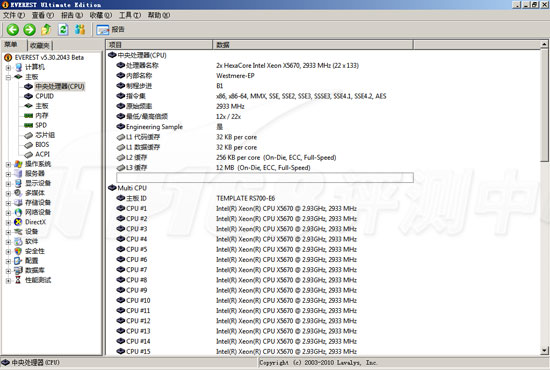The image size is (550, 370).
Task: Click the 操作系统 Windows flag icon
Action: point(18,164)
